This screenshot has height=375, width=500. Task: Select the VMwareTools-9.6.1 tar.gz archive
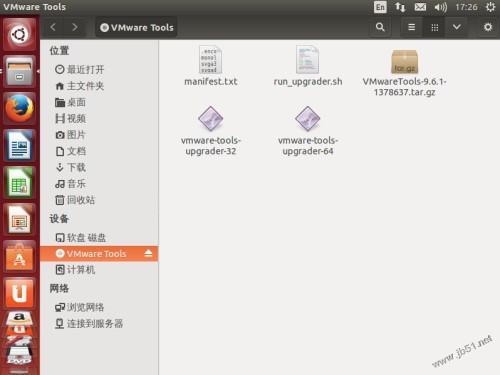tap(404, 73)
